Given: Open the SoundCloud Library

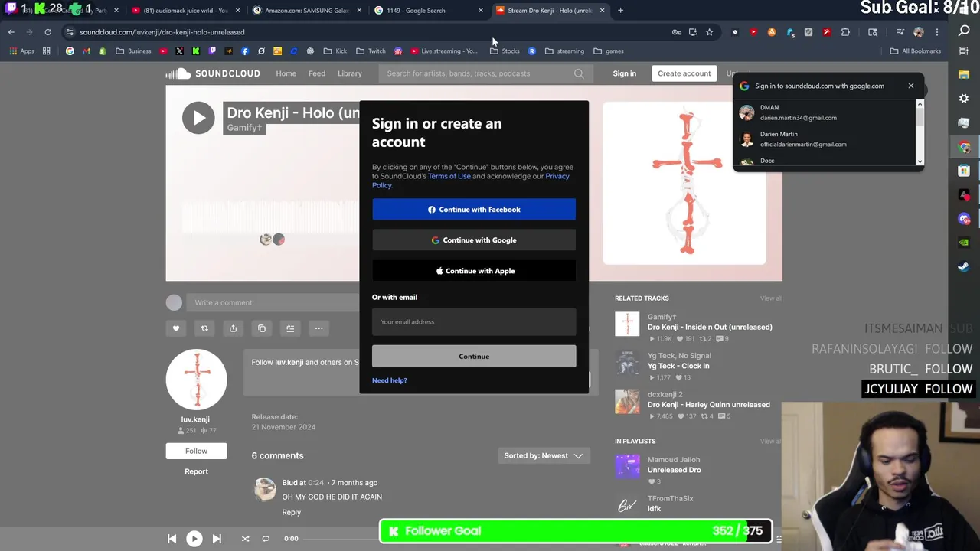Looking at the screenshot, I should tap(350, 73).
